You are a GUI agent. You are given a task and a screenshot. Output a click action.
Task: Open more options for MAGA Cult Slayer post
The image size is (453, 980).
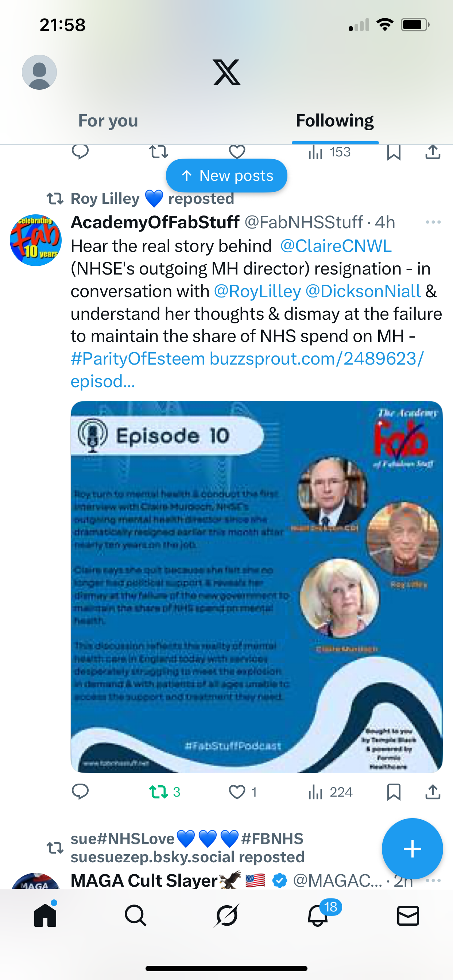(x=433, y=880)
